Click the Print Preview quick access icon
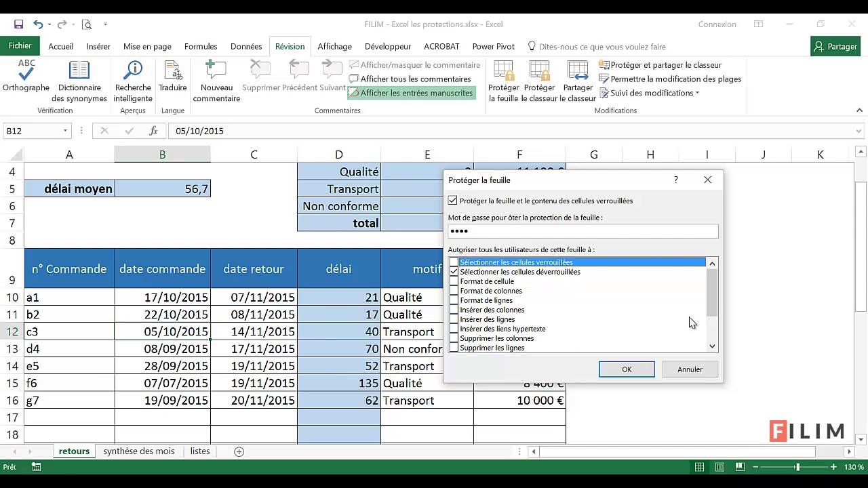868x488 pixels. (x=86, y=24)
